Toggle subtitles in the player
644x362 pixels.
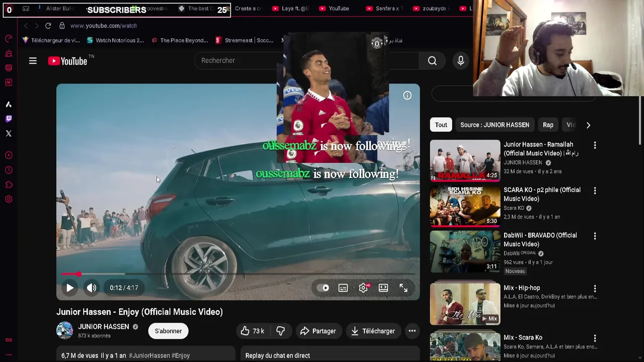[x=343, y=288]
